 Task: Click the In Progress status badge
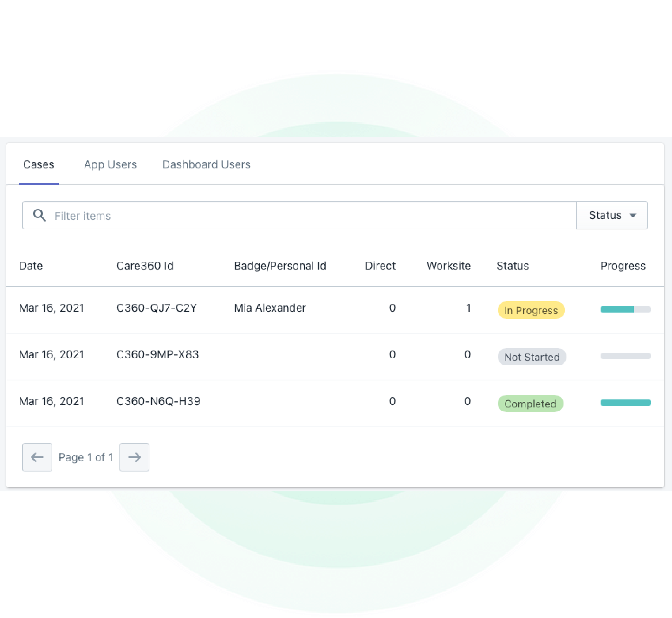[531, 310]
